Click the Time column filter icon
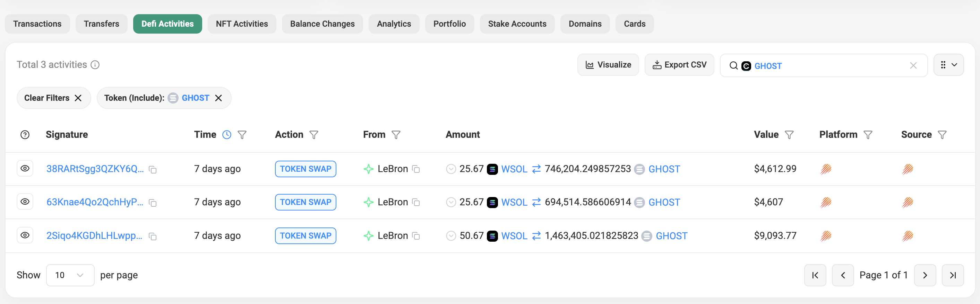The width and height of the screenshot is (980, 304). (242, 135)
